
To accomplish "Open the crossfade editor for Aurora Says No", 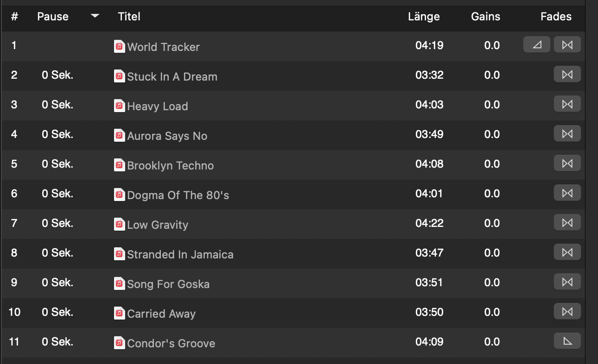I will 567,133.
